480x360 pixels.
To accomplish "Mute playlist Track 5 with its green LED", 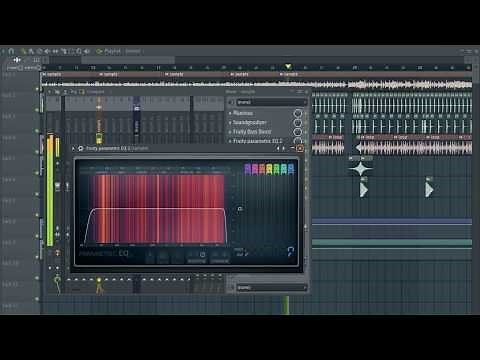I will (x=37, y=173).
